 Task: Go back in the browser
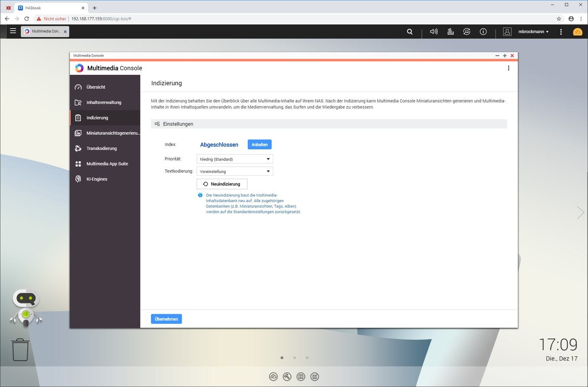point(7,19)
